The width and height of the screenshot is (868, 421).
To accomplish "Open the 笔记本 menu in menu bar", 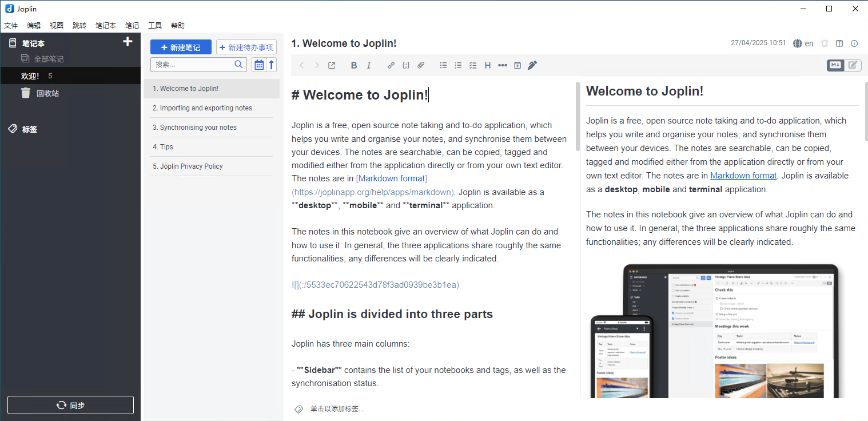I will coord(106,26).
